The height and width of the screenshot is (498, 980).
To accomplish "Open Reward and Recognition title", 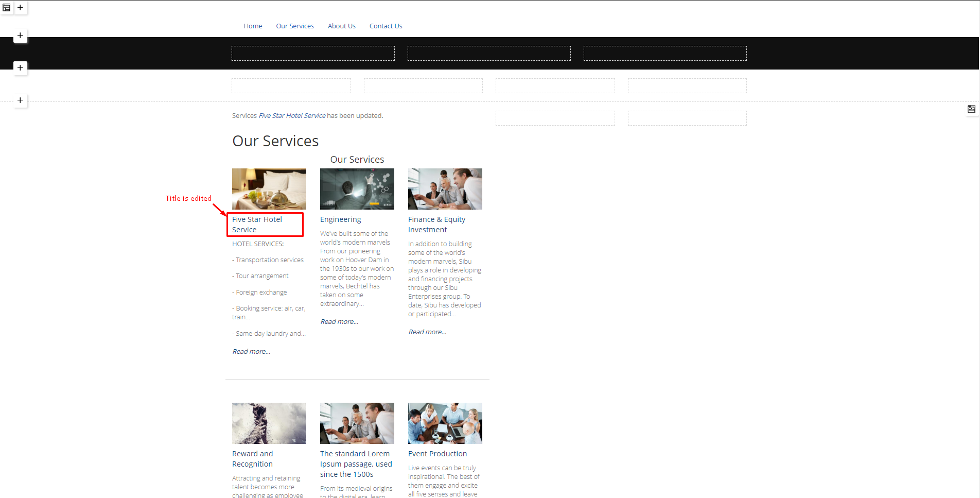I will point(253,459).
